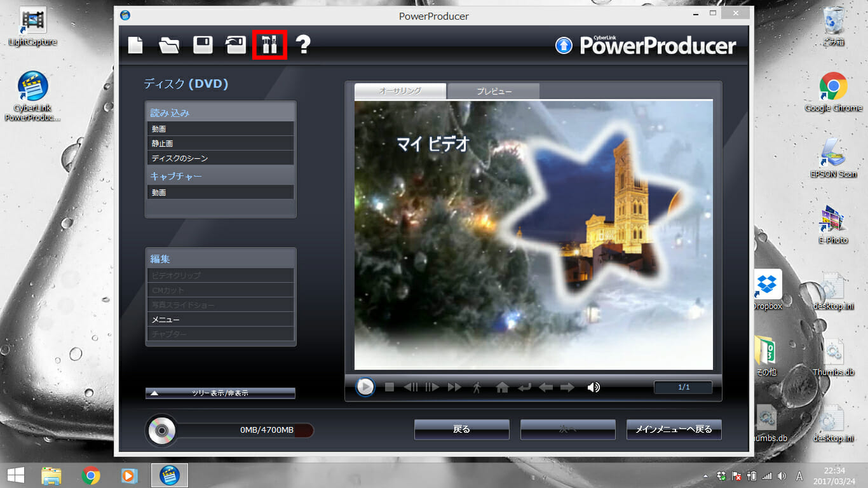
Task: Fast forward the preview
Action: (x=454, y=387)
